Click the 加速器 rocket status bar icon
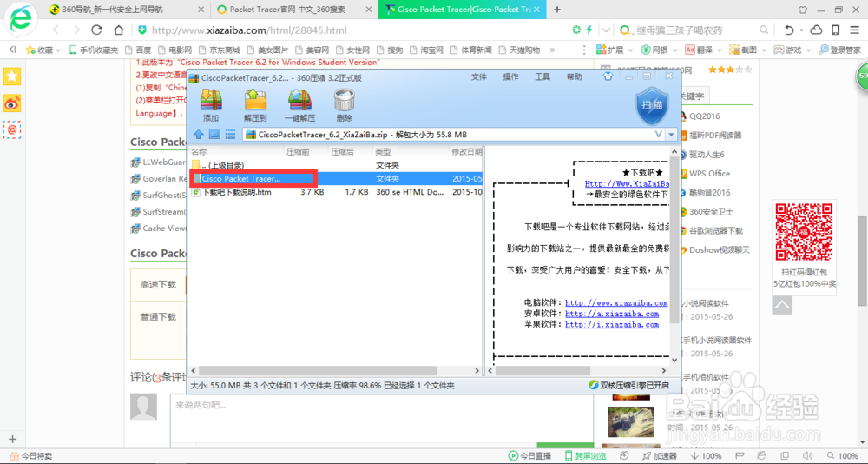This screenshot has width=868, height=464. (x=660, y=456)
